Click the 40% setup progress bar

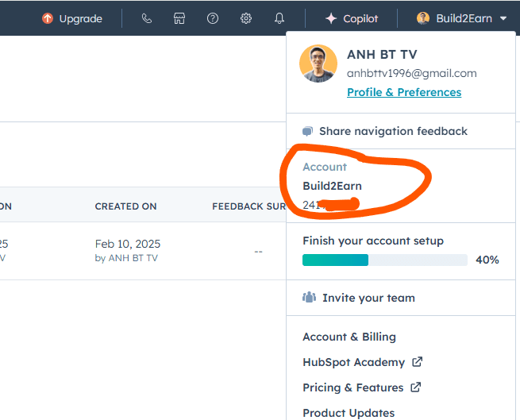point(385,260)
